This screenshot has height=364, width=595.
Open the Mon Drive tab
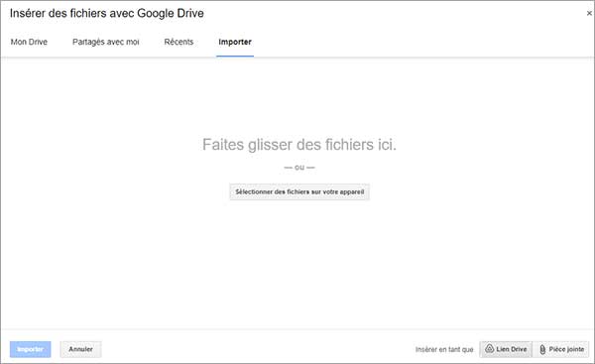point(29,42)
